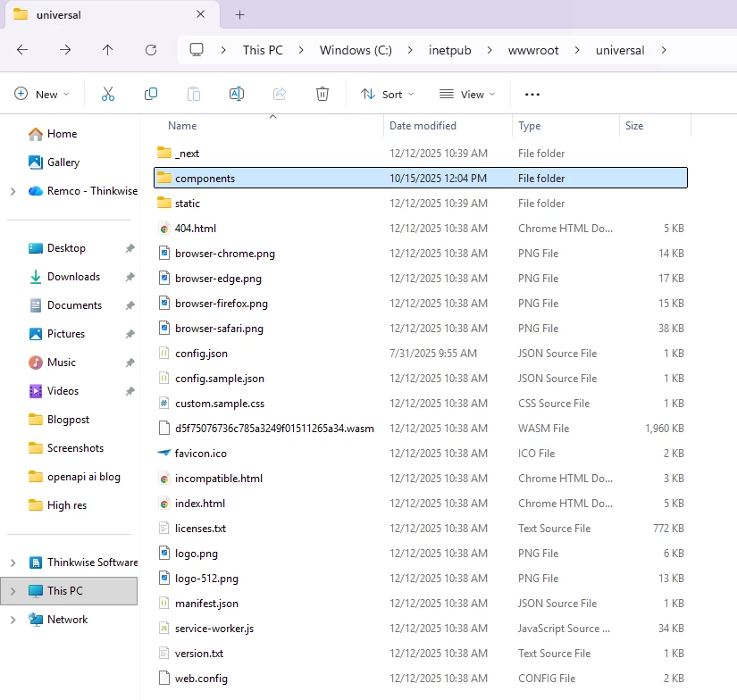Image resolution: width=737 pixels, height=700 pixels.
Task: Click Windows (C:) in breadcrumb
Action: pyautogui.click(x=356, y=50)
